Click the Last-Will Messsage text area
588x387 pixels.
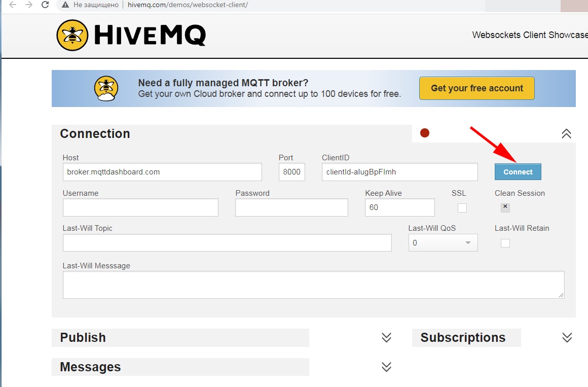[313, 285]
